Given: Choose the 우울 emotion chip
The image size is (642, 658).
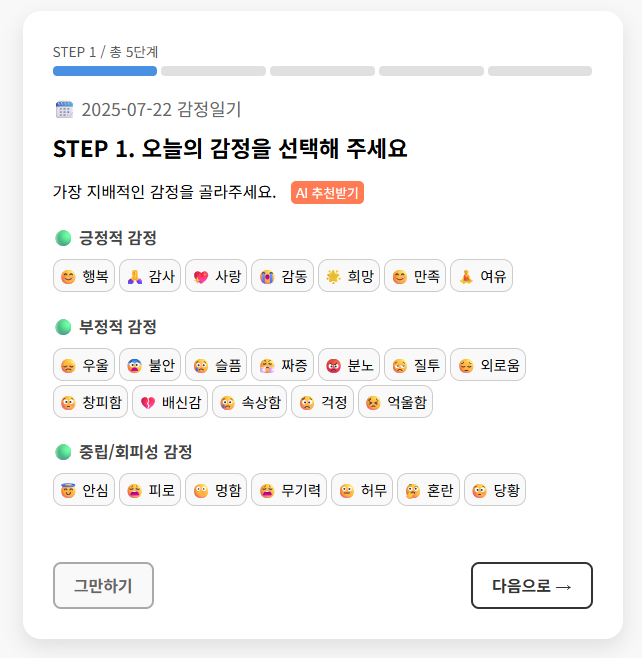Looking at the screenshot, I should 84,365.
